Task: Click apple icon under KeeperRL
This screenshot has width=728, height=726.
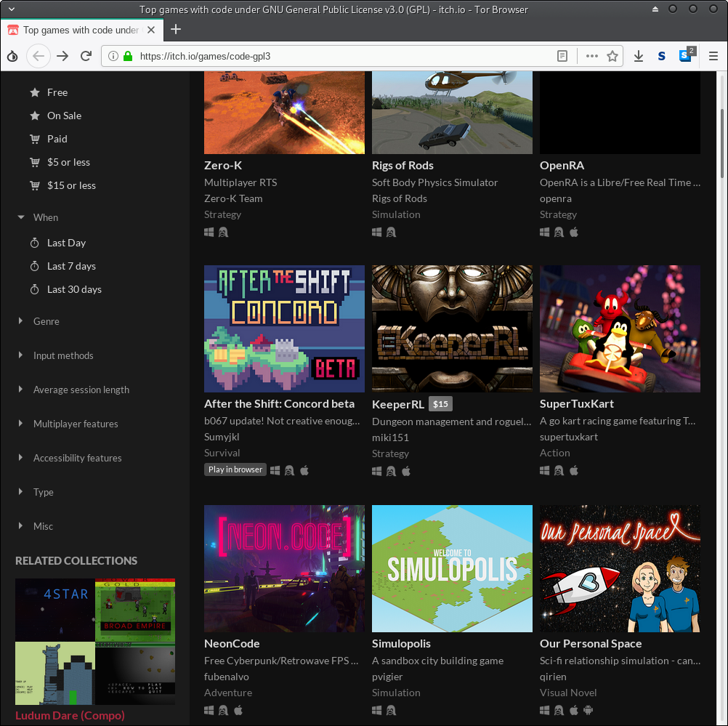Action: 406,472
